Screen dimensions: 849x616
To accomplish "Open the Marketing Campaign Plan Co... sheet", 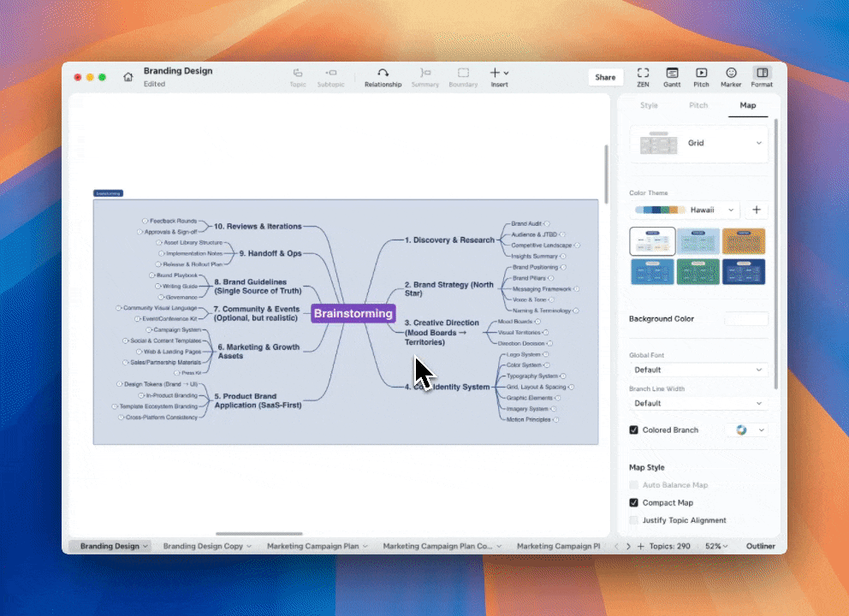I will coord(437,546).
